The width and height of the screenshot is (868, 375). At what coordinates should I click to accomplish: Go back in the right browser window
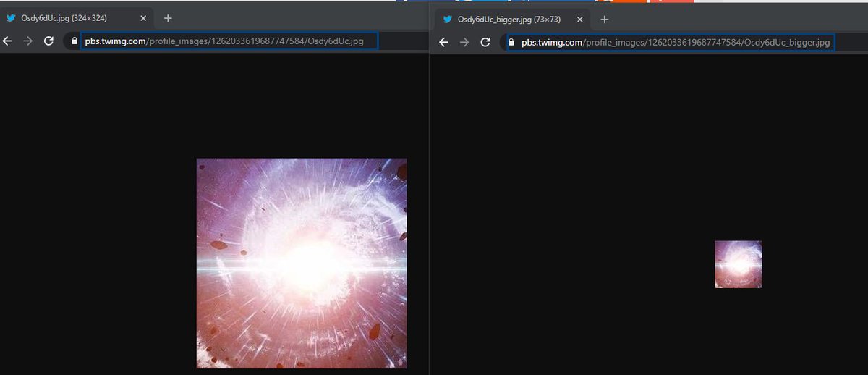click(x=445, y=42)
